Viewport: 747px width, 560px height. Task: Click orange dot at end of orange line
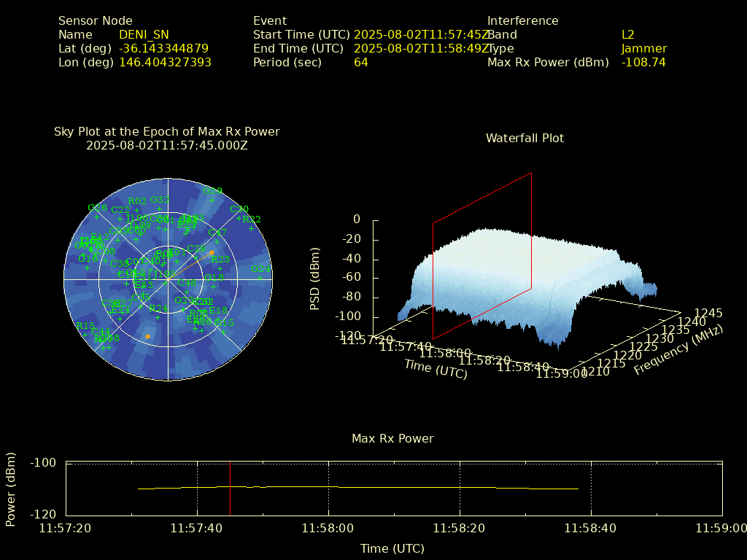[212, 252]
